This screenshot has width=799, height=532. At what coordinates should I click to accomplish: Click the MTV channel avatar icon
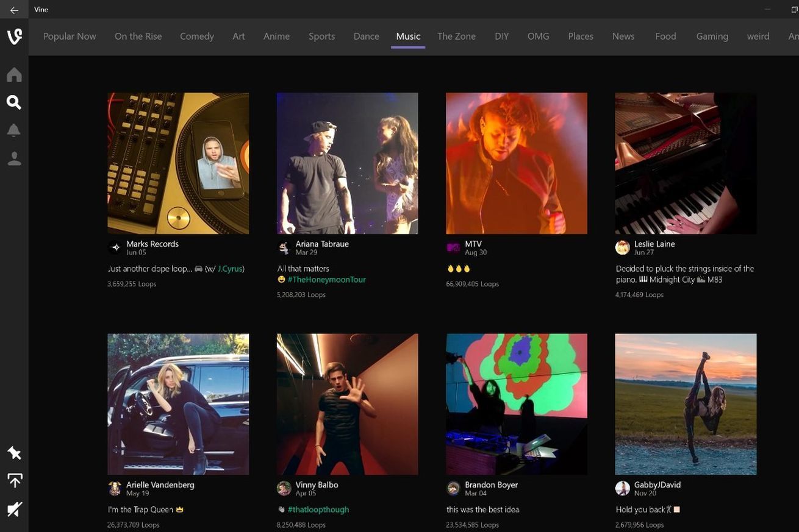point(453,247)
